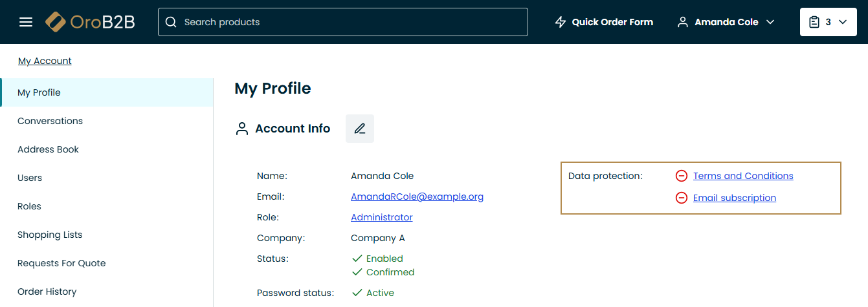This screenshot has height=307, width=868.
Task: Click the AmandaRCole@example.org email link
Action: [417, 196]
